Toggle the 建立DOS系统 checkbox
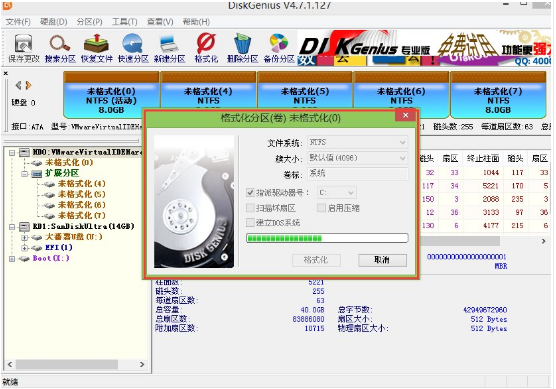This screenshot has width=556, height=389. click(x=250, y=223)
